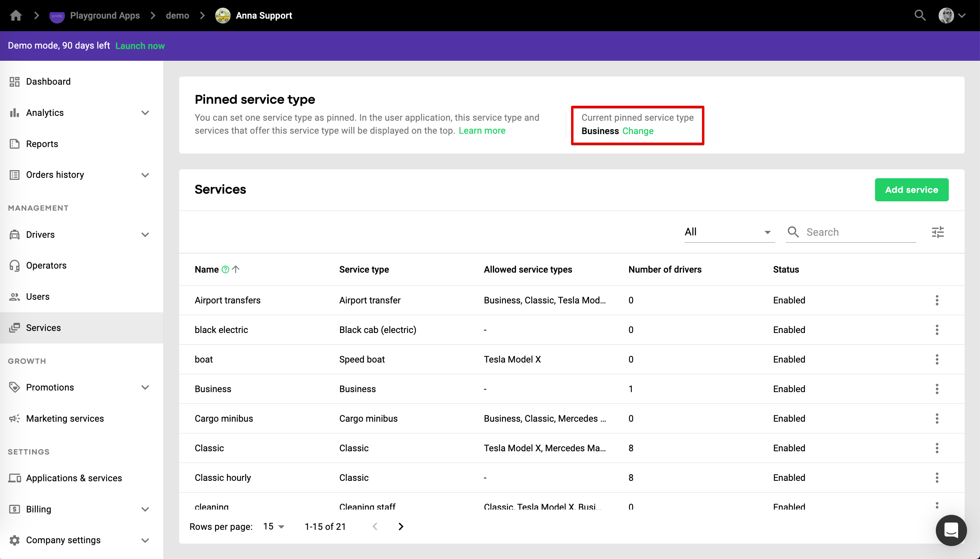This screenshot has width=980, height=559.
Task: Open three-dot menu for Airport transfers row
Action: [x=937, y=300]
